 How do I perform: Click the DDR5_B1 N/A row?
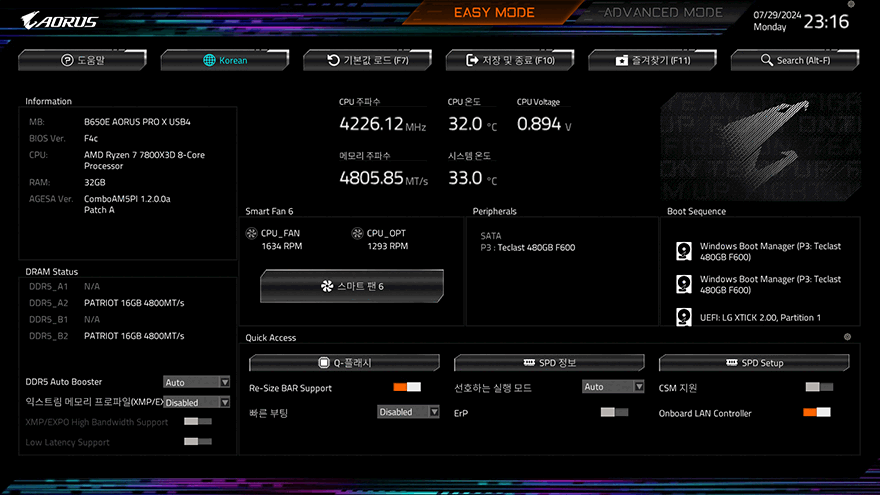coord(65,319)
